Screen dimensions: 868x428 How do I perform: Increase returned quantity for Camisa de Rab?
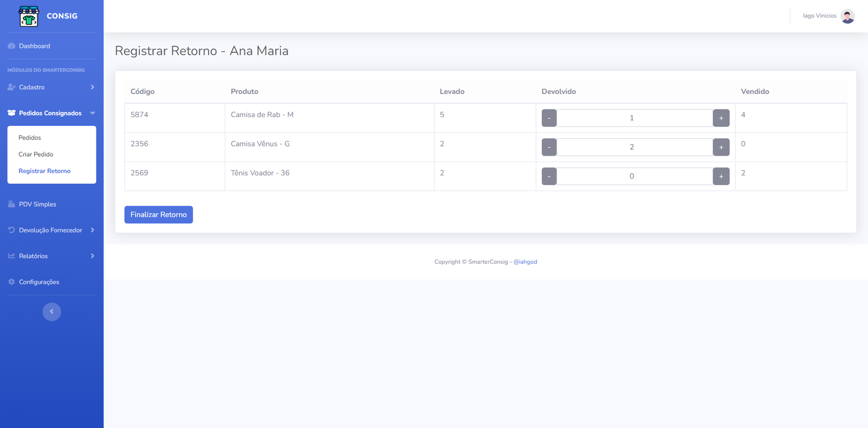721,118
